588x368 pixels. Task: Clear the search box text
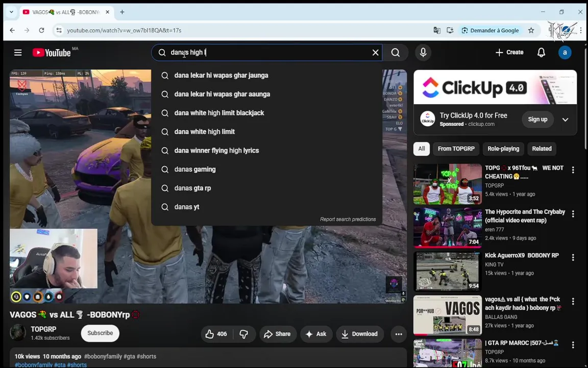tap(375, 53)
